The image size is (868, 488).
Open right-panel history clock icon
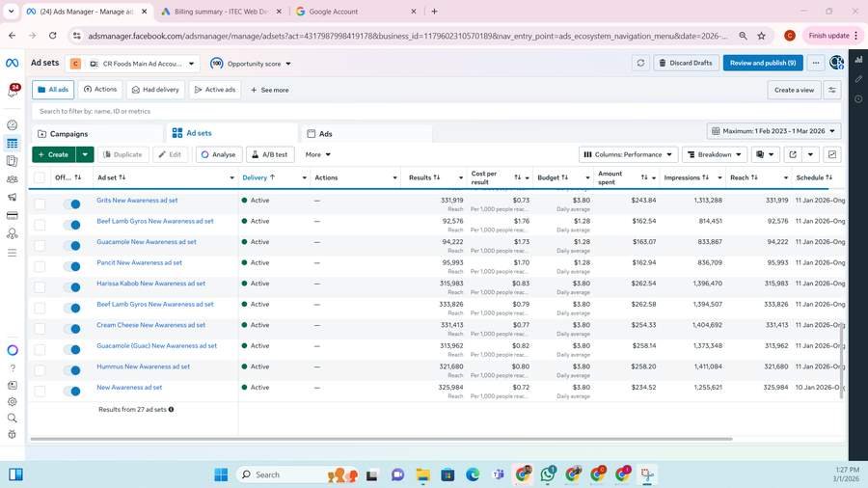[858, 99]
